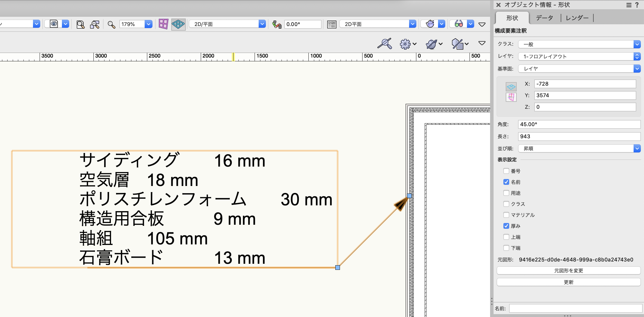The width and height of the screenshot is (644, 317).
Task: Open the 並び順 dropdown showing 昇順
Action: (579, 148)
